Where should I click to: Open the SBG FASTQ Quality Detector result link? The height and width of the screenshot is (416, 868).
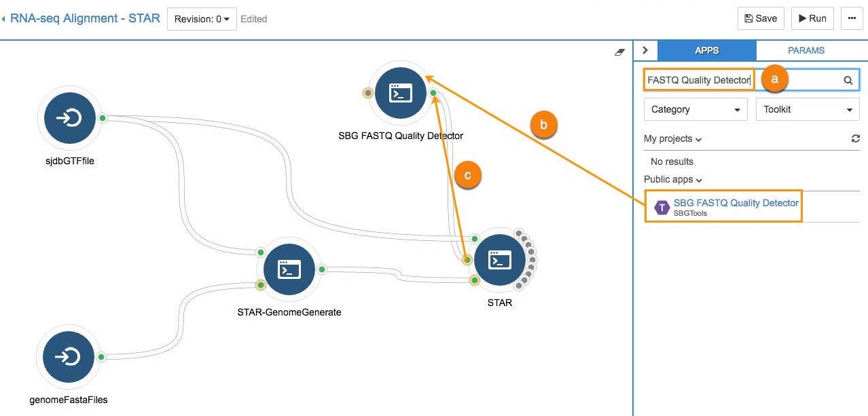(736, 202)
